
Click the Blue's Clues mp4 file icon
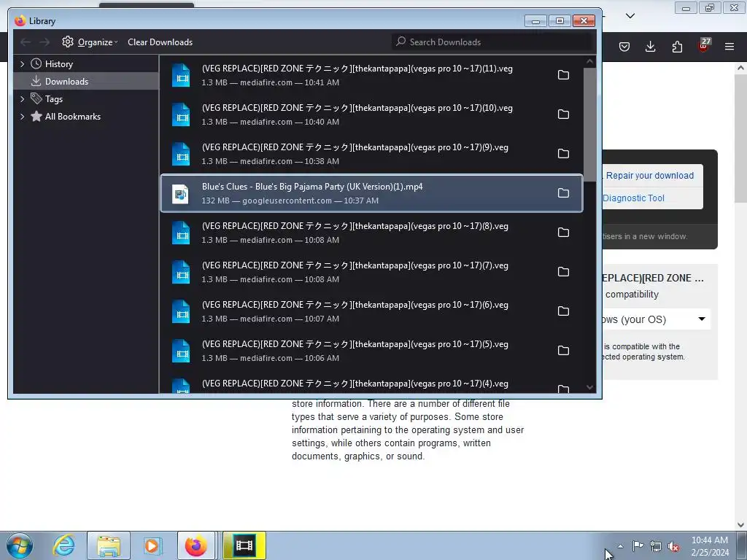pos(181,193)
